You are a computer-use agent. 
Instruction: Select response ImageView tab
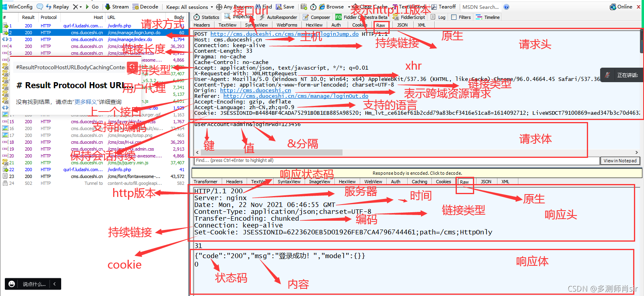coord(320,182)
